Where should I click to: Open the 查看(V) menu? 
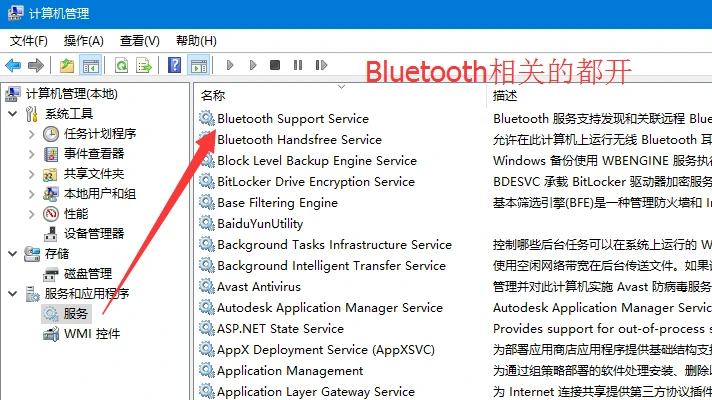[x=139, y=41]
